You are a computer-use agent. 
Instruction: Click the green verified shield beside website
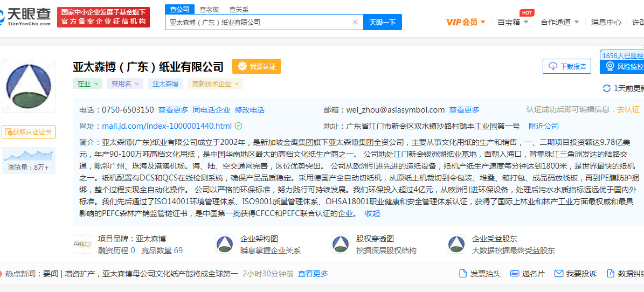pos(238,126)
